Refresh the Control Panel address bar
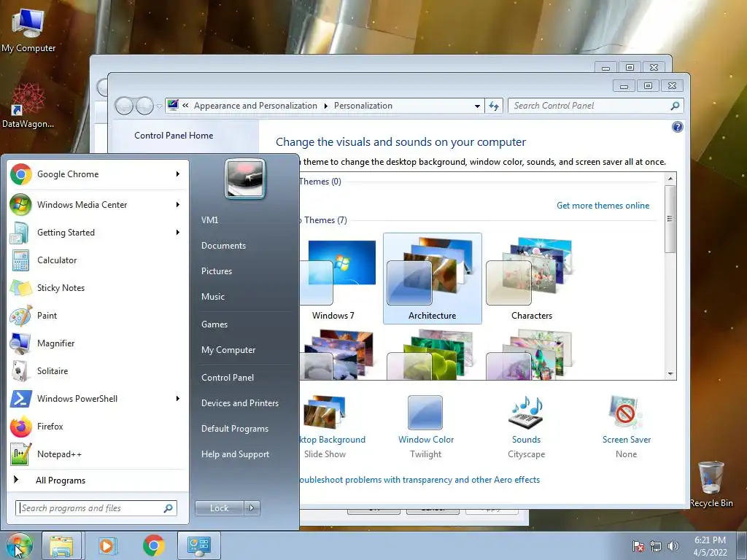 pos(494,106)
